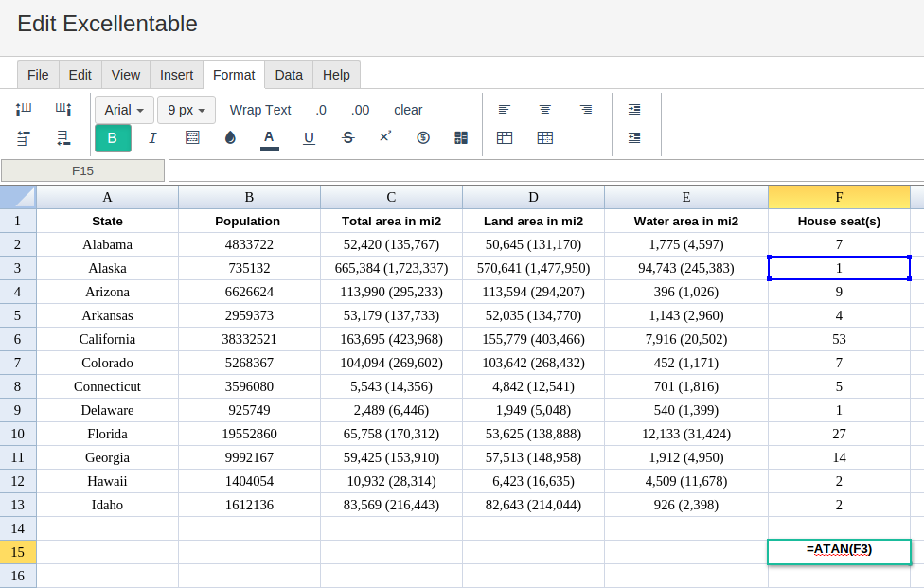Toggle italic text formatting

coord(152,138)
